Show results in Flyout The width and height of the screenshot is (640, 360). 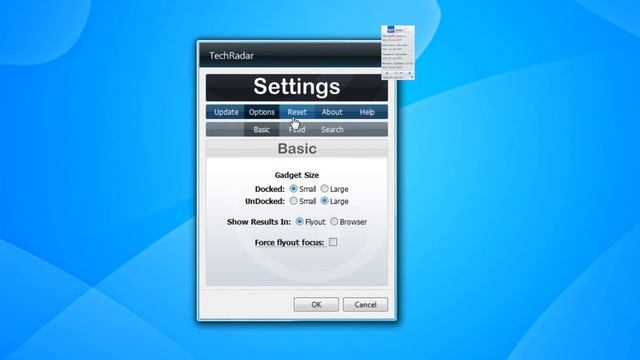[x=300, y=221]
